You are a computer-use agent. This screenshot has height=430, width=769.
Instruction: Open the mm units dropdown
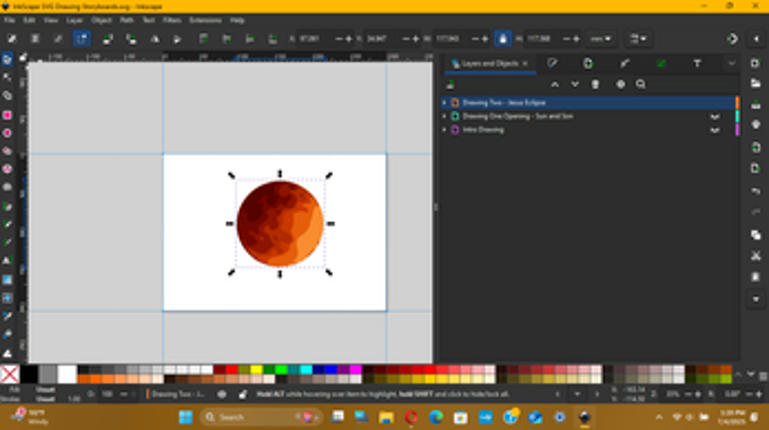(601, 39)
